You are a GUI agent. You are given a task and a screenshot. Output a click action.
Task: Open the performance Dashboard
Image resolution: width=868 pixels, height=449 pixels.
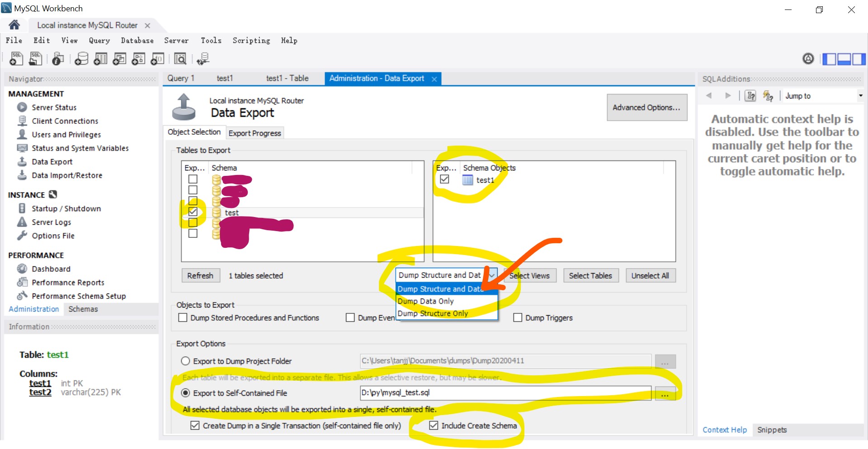point(51,269)
